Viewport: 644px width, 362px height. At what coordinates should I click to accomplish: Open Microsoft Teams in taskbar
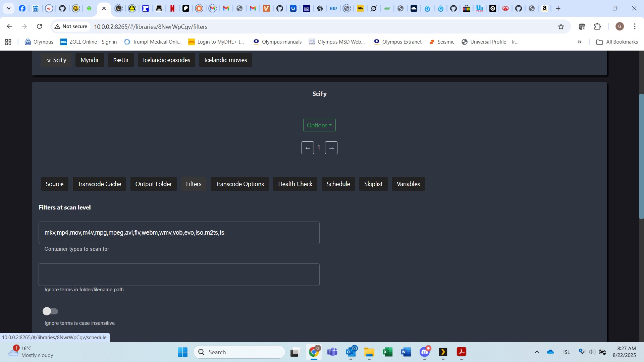pos(332,352)
